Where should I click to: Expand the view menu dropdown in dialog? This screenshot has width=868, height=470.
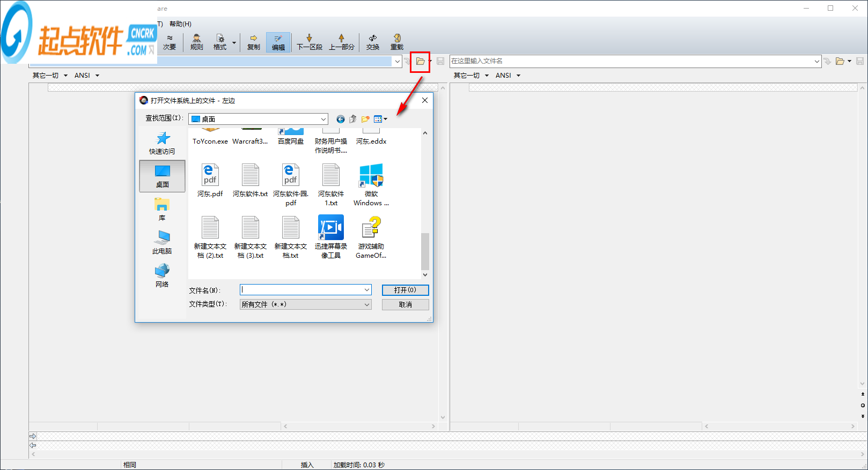(381, 119)
